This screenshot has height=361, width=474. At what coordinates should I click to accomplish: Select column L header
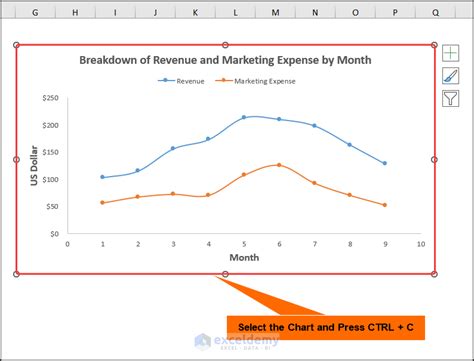coord(235,12)
